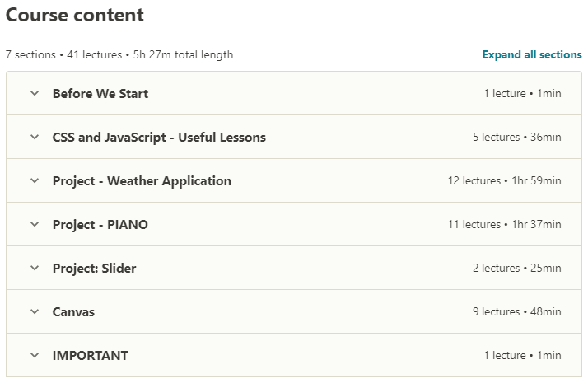This screenshot has height=383, width=588.
Task: Toggle the Project - PIANO chevron arrow
Action: (35, 225)
